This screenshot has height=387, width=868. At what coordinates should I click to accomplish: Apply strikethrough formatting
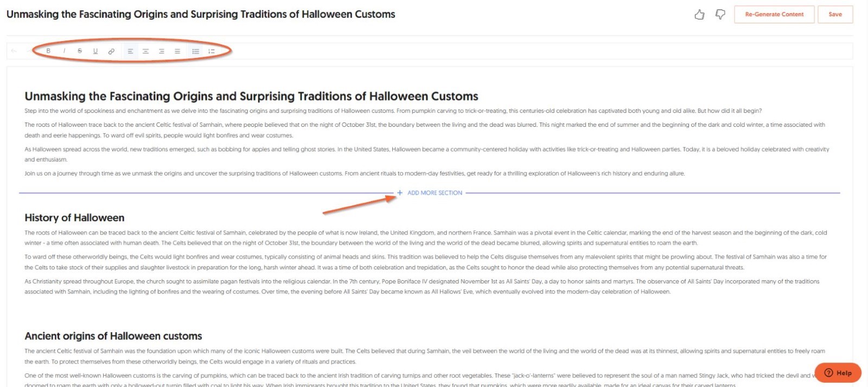click(80, 51)
